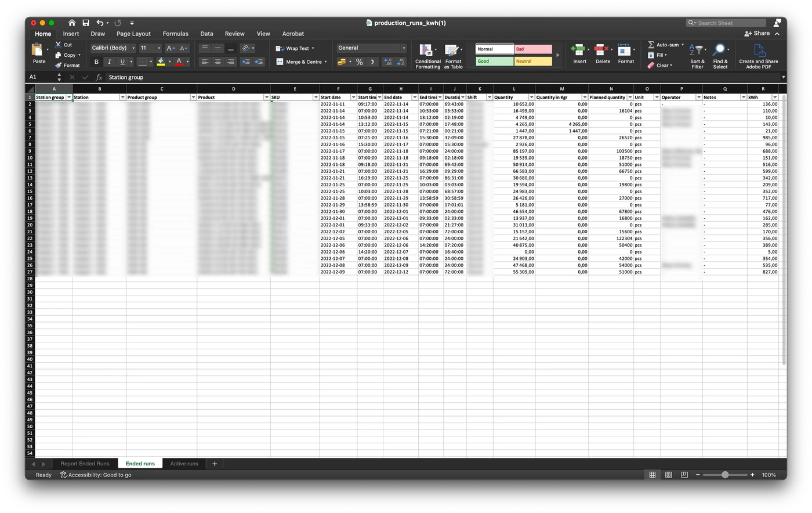Go to the Data ribbon tab
The image size is (812, 513).
(206, 34)
